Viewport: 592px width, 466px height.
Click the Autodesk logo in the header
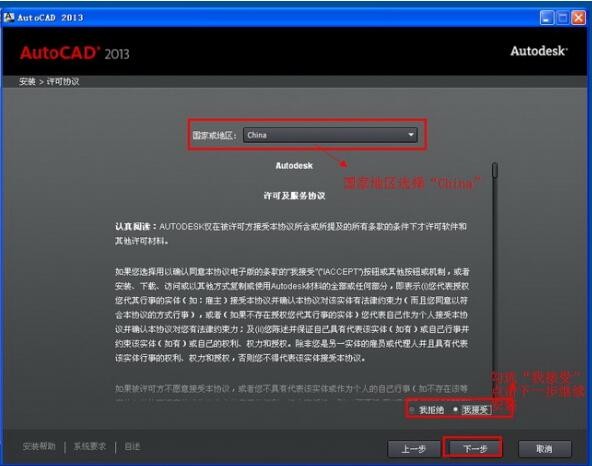539,51
